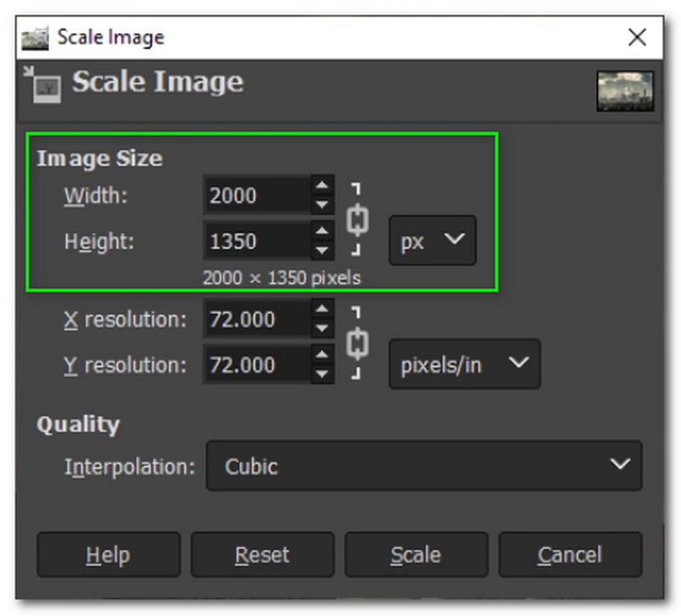Open Help for Scale Image
Image resolution: width=681 pixels, height=616 pixels.
point(108,556)
